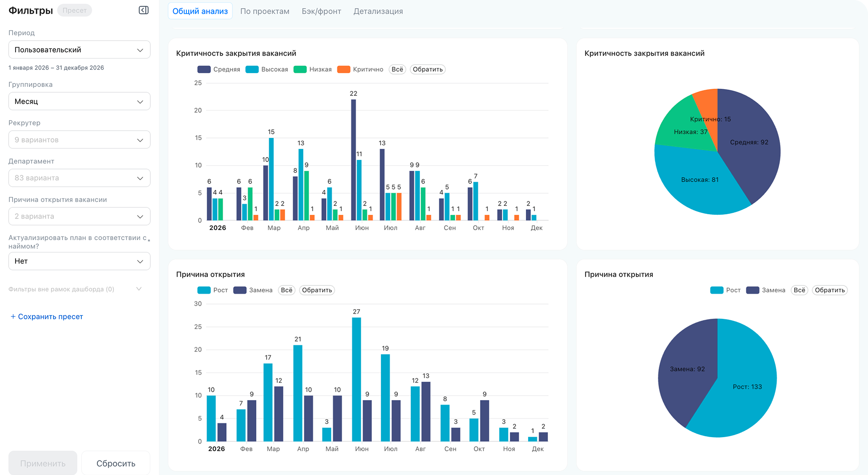
Task: Click Обратить in the criticality bar chart legend
Action: 428,69
